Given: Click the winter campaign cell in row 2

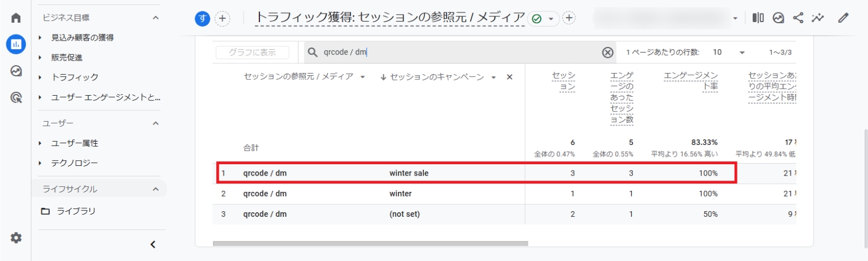Looking at the screenshot, I should 401,194.
